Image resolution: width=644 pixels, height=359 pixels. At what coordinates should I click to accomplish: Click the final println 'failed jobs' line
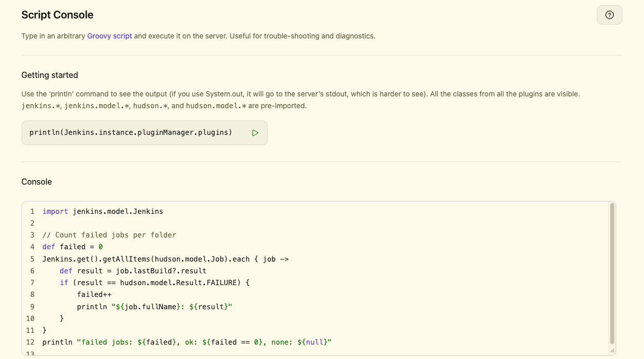(187, 342)
